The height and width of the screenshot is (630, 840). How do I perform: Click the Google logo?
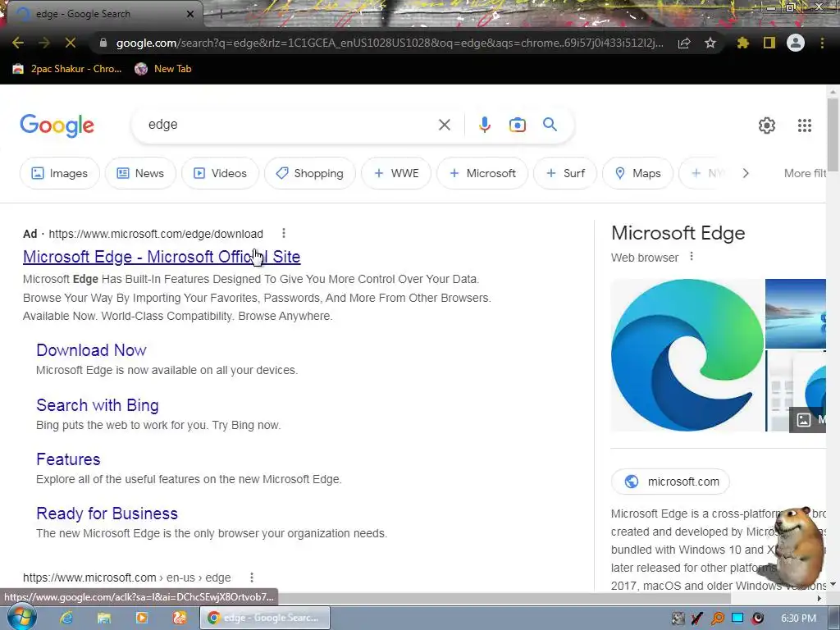(x=57, y=126)
